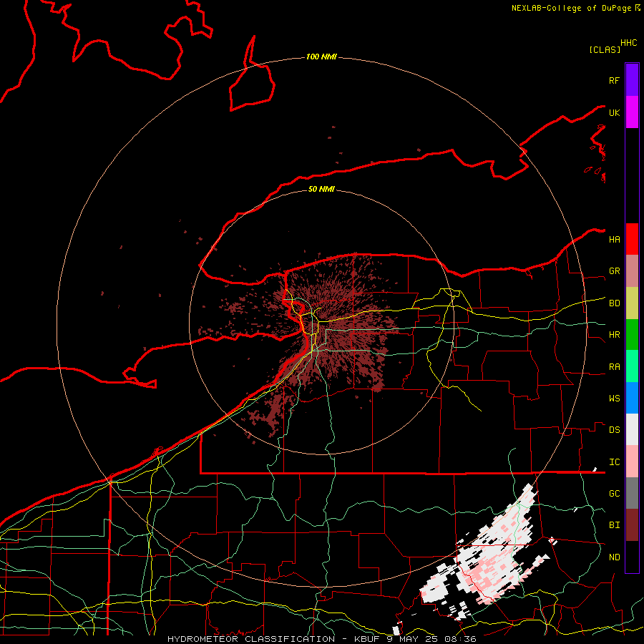Image resolution: width=644 pixels, height=644 pixels.
Task: Click the 100 NMI range ring label
Action: [321, 57]
